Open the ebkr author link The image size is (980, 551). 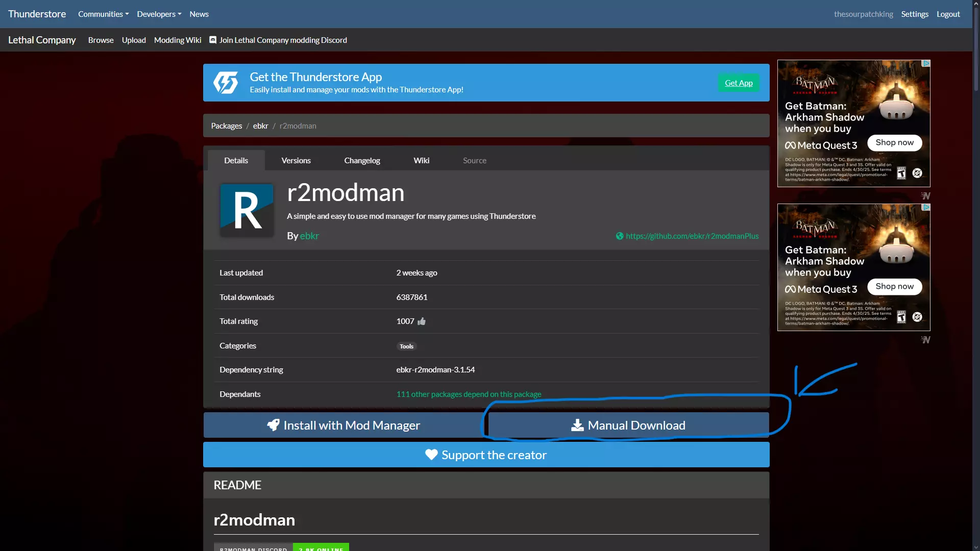(x=309, y=236)
